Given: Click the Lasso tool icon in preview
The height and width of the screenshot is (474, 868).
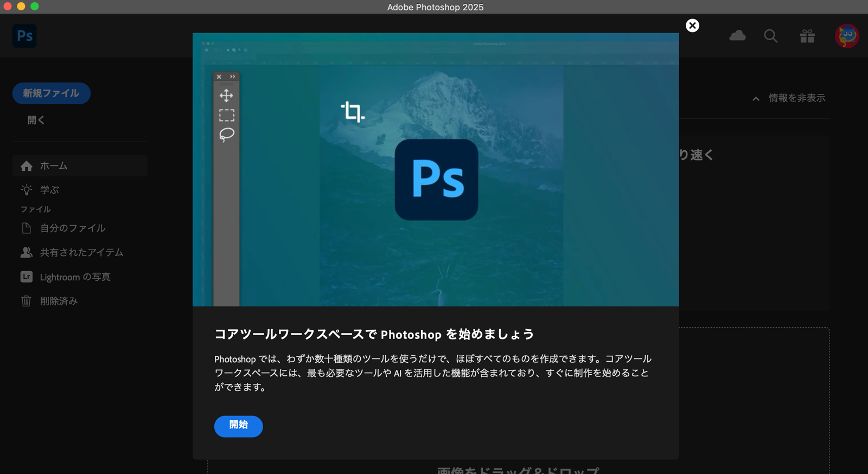Looking at the screenshot, I should click(226, 134).
